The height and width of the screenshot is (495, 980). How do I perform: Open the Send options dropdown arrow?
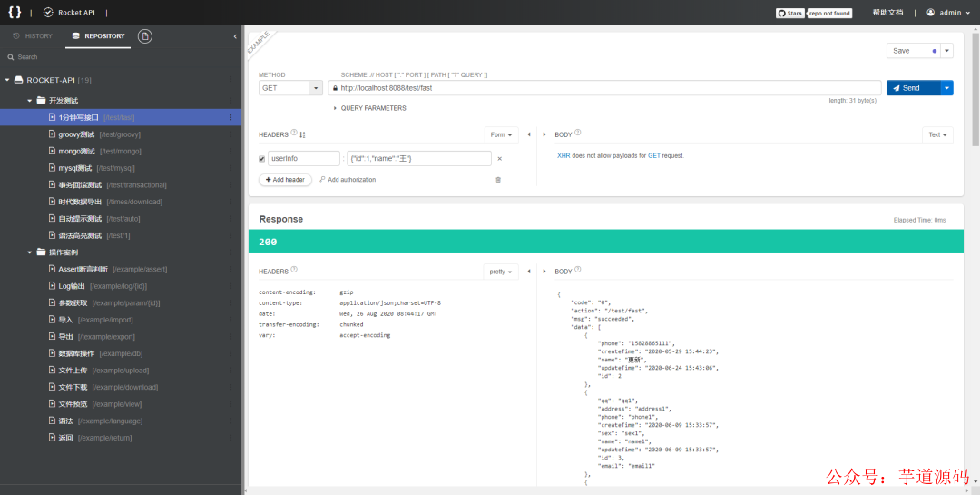946,88
